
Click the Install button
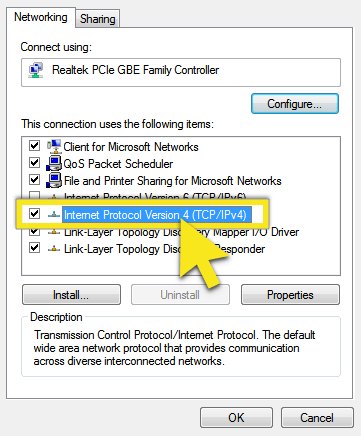71,295
